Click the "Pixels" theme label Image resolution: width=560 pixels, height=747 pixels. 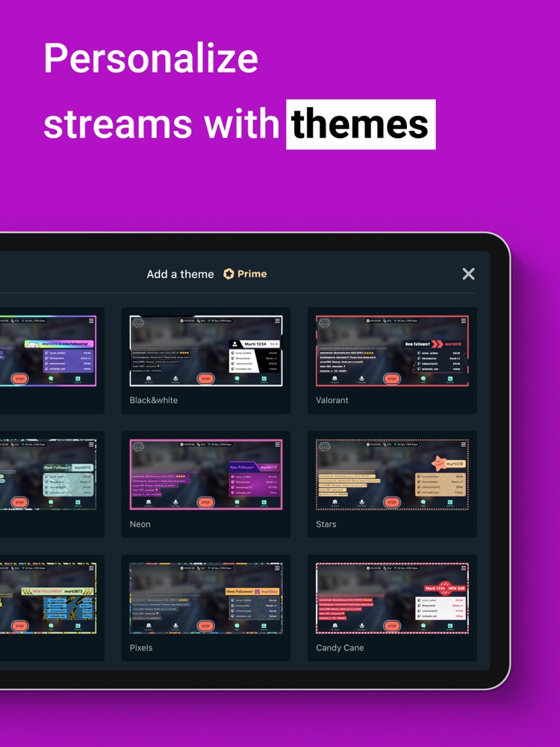coord(141,648)
